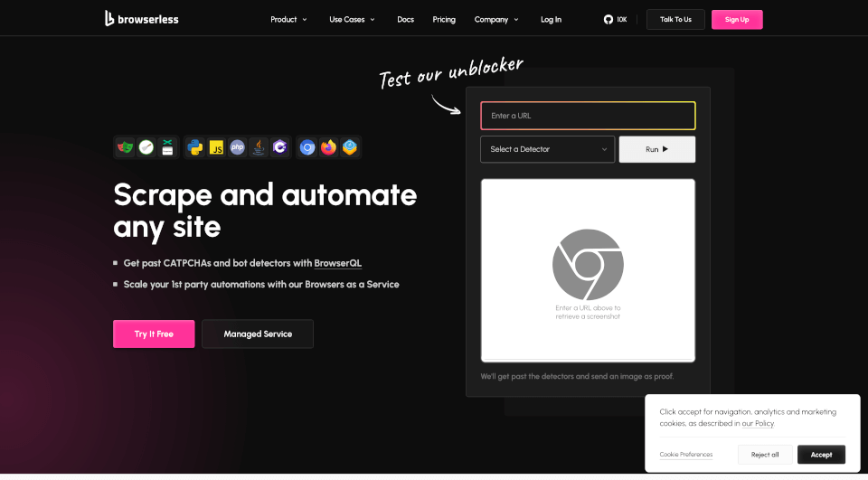Click the Puppeteer icon
This screenshot has height=480, width=868.
(167, 147)
